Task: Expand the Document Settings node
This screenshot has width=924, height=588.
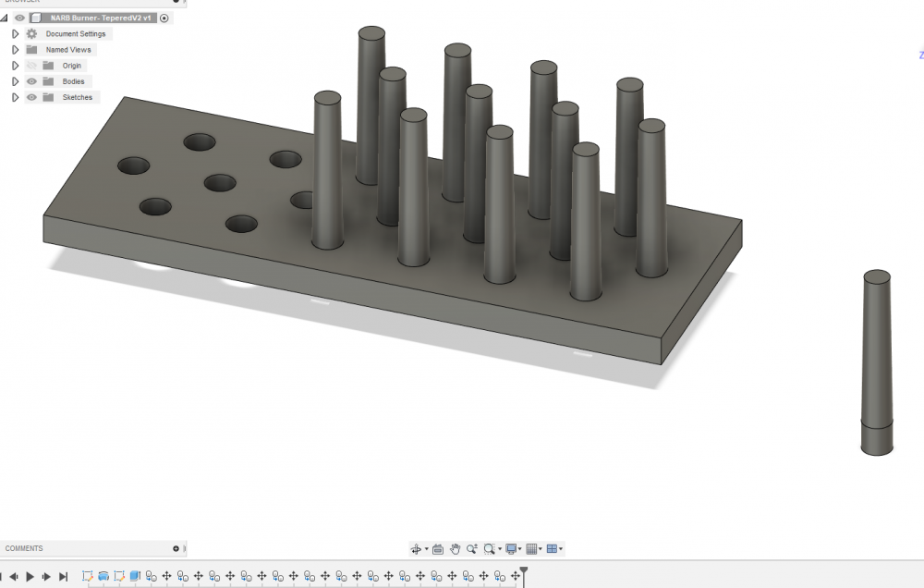Action: pos(16,33)
